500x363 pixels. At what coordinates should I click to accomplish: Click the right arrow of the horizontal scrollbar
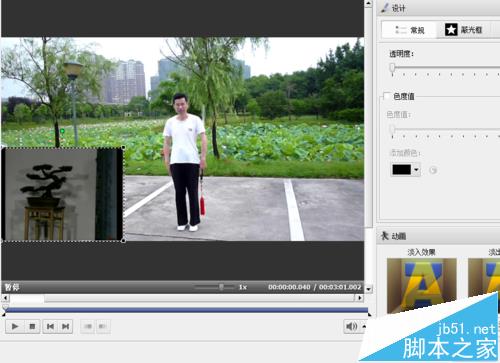pos(359,298)
